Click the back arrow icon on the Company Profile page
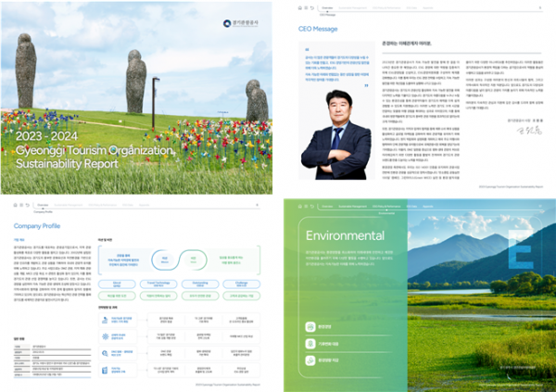The height and width of the screenshot is (392, 556). point(27,205)
